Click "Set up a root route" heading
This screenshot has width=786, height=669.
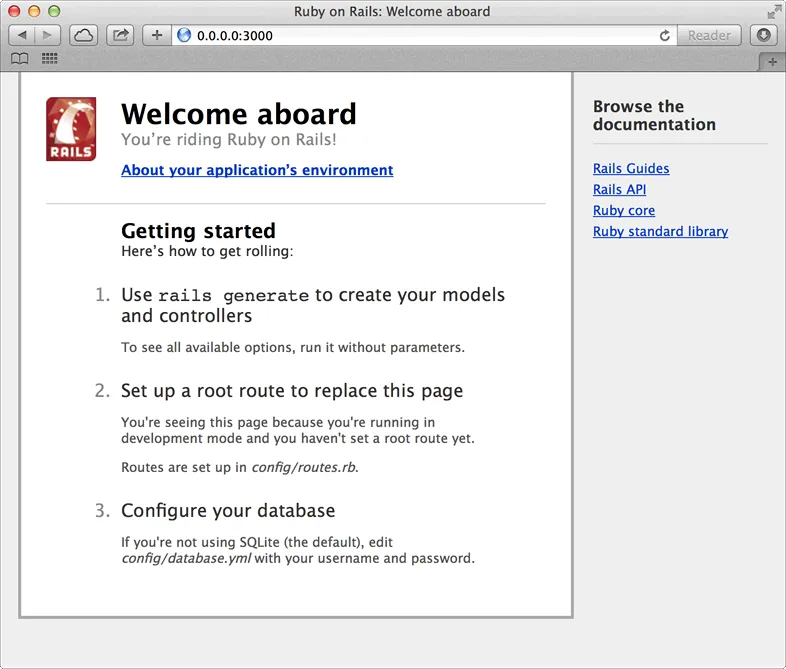pos(292,391)
